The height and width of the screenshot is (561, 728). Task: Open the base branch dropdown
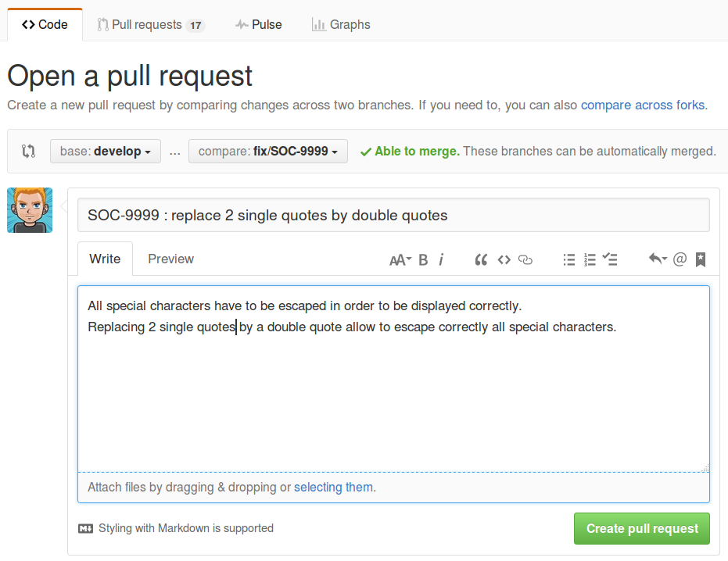pos(105,151)
